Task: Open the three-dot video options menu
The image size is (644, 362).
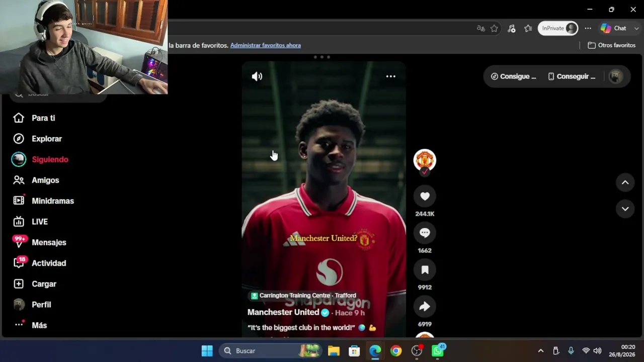Action: pos(390,76)
